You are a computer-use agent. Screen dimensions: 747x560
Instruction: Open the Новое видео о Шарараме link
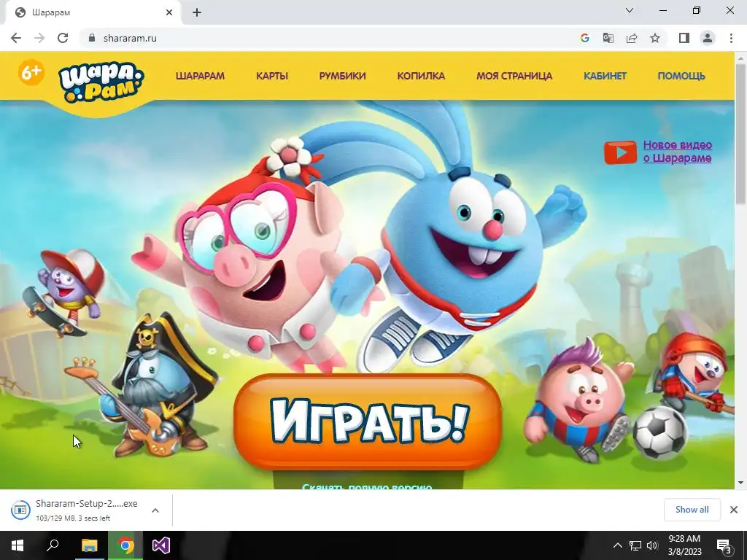(x=678, y=152)
